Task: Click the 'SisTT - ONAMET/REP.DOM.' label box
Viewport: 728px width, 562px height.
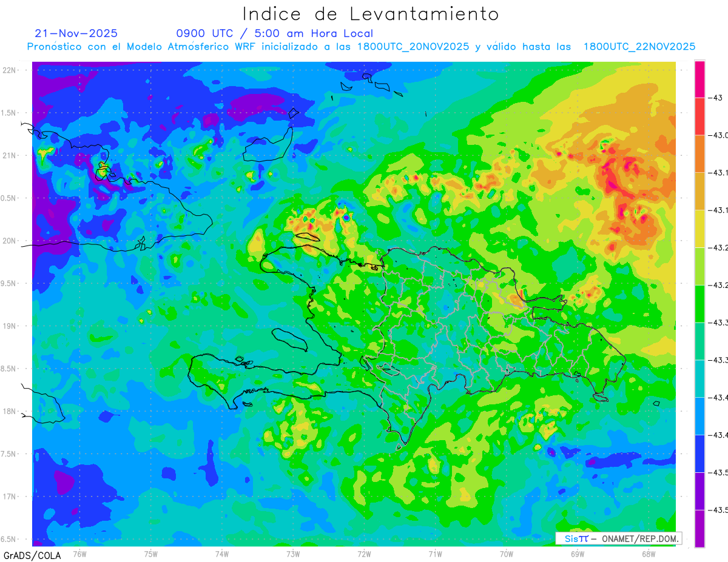Action: (618, 538)
